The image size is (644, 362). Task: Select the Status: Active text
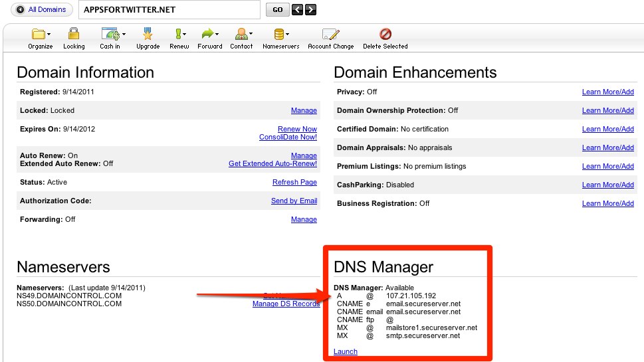[x=44, y=182]
